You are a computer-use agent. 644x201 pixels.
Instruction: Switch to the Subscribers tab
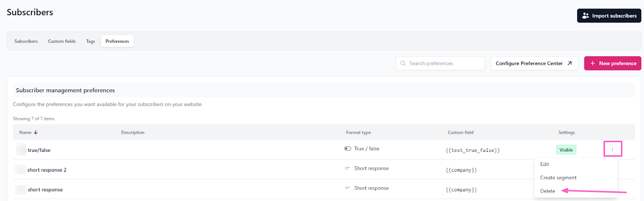click(26, 41)
